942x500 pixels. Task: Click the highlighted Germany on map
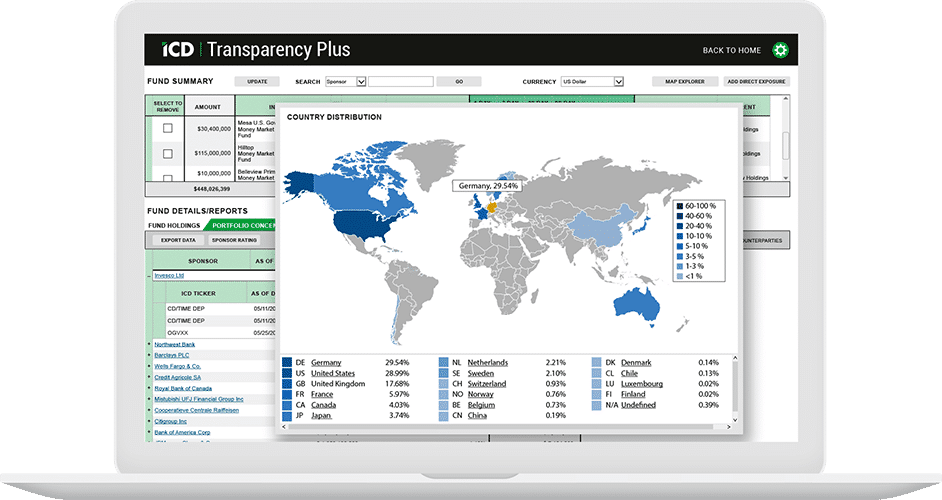coord(491,208)
